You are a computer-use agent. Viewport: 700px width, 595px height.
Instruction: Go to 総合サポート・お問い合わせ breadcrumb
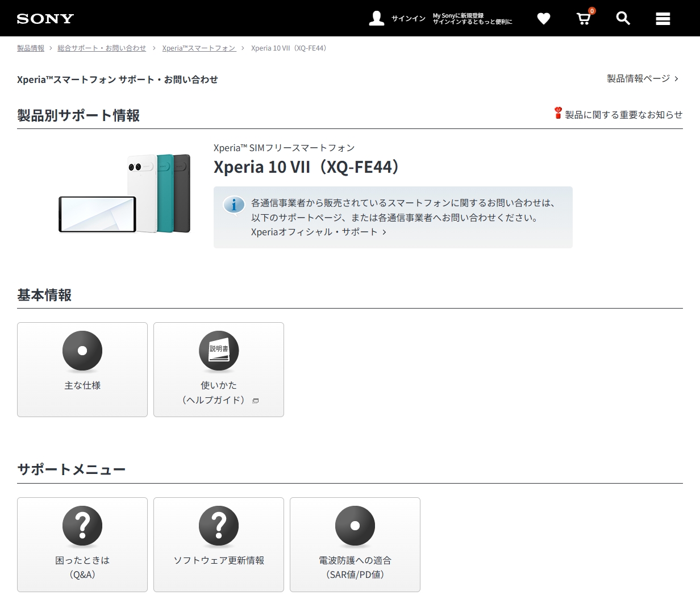click(102, 48)
